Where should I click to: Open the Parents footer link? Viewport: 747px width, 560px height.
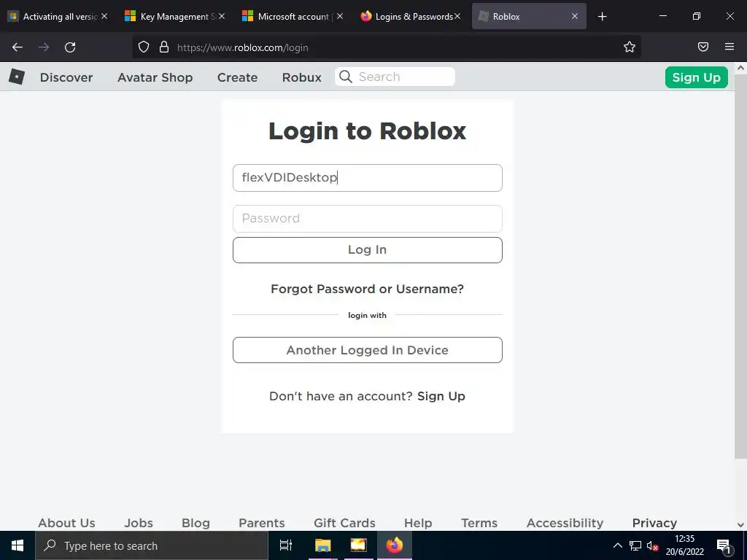[262, 523]
